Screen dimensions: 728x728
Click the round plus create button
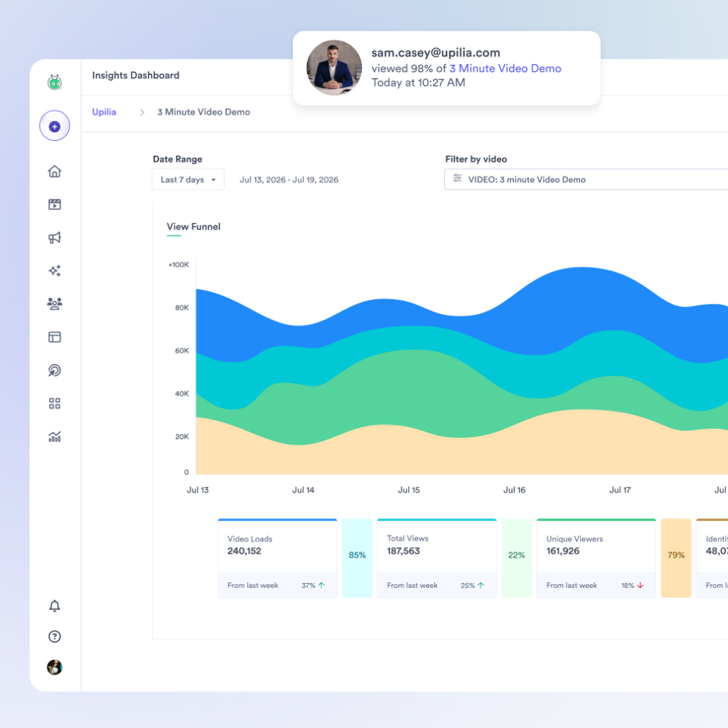pyautogui.click(x=54, y=126)
